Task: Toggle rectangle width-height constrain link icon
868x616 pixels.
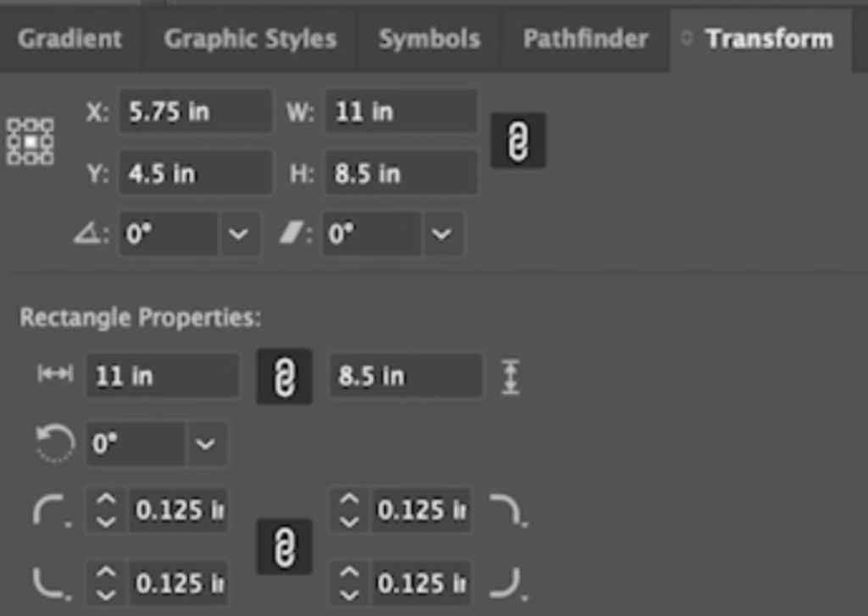Action: (x=285, y=376)
